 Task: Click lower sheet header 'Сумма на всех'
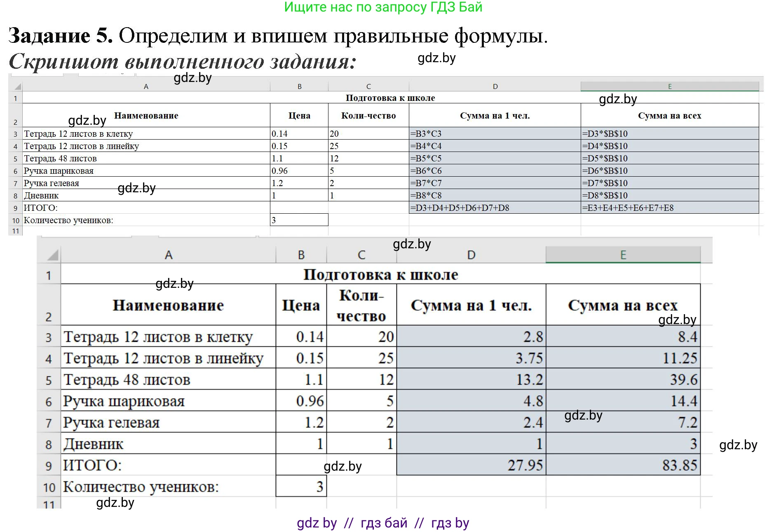tap(623, 305)
